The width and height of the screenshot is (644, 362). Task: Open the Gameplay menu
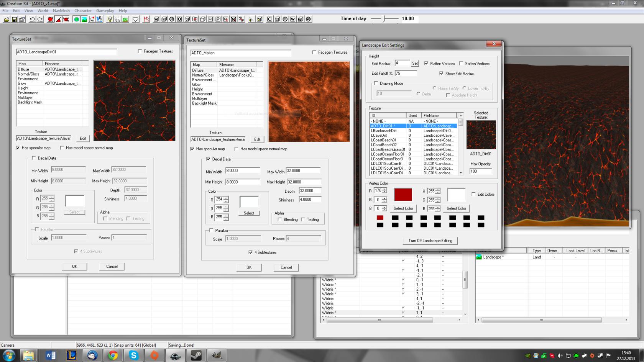pos(105,11)
